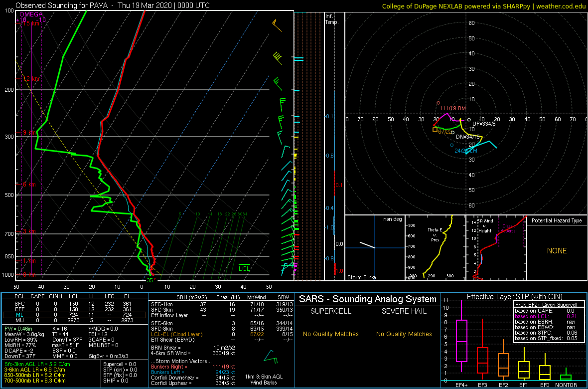Click the orange square mean-wind marker
588x389 pixels.
pyautogui.click(x=435, y=130)
